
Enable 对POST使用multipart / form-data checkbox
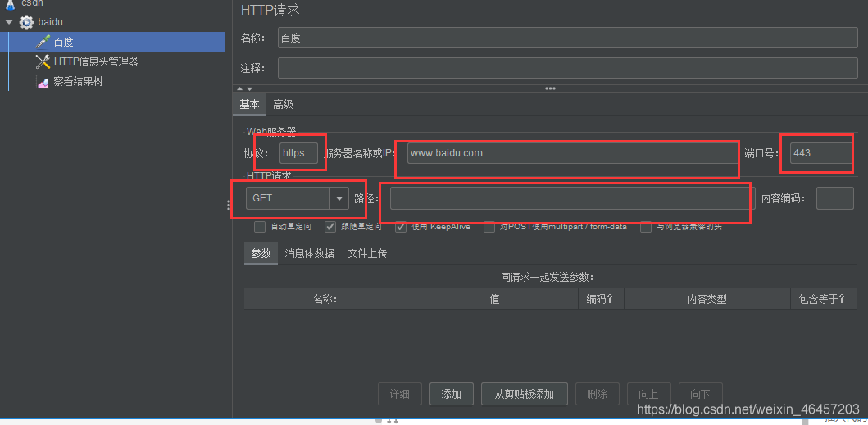(x=489, y=226)
